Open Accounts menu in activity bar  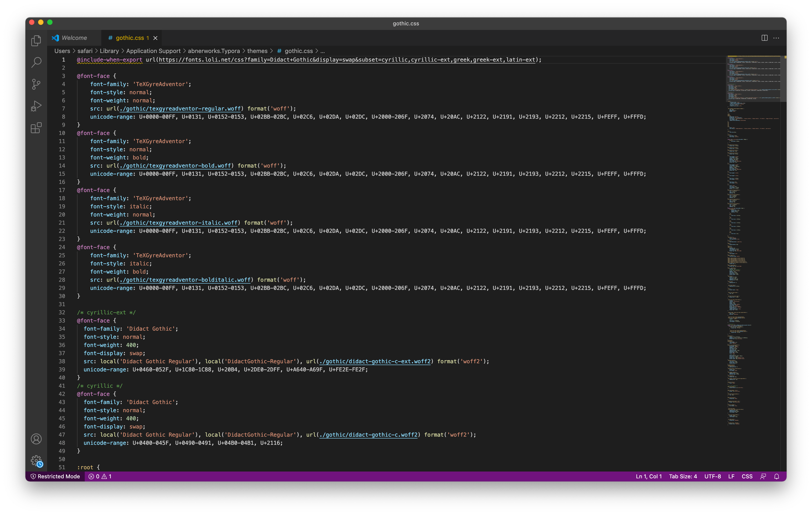(36, 439)
